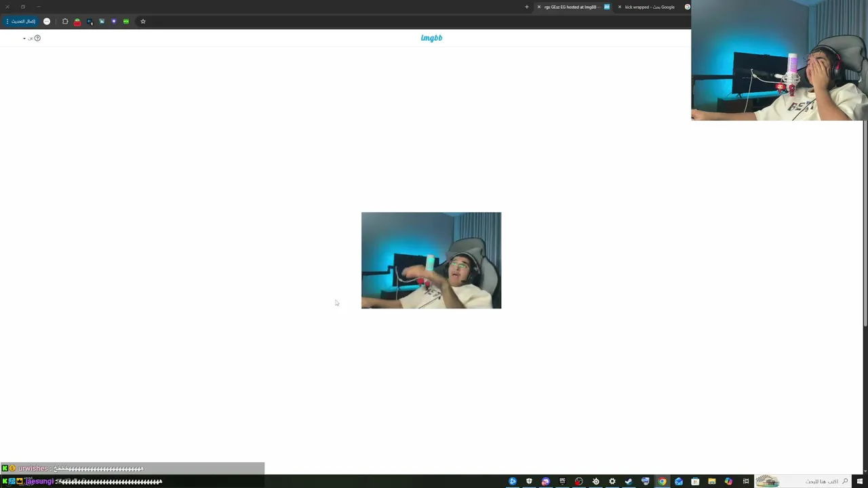Open the Windows Start menu
Viewport: 868px width, 488px height.
coord(860,481)
